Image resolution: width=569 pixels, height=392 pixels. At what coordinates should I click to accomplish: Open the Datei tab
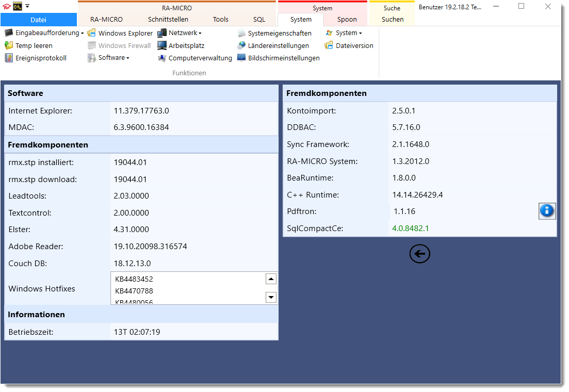39,20
